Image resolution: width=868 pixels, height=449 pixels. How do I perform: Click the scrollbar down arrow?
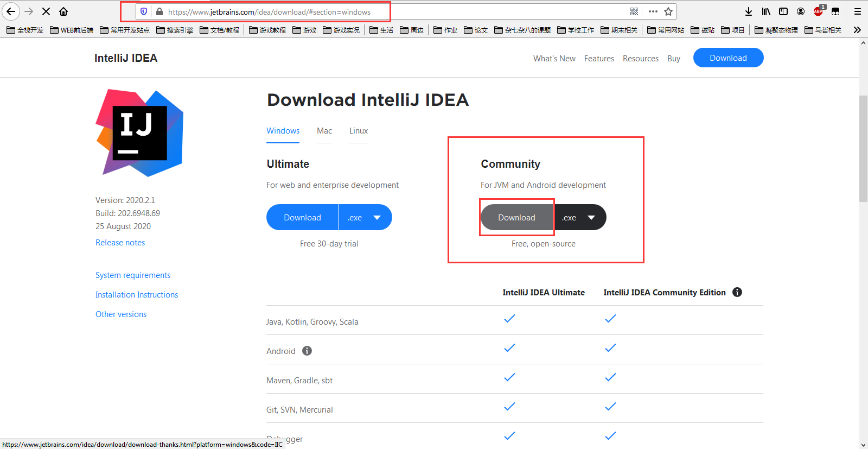pyautogui.click(x=863, y=445)
